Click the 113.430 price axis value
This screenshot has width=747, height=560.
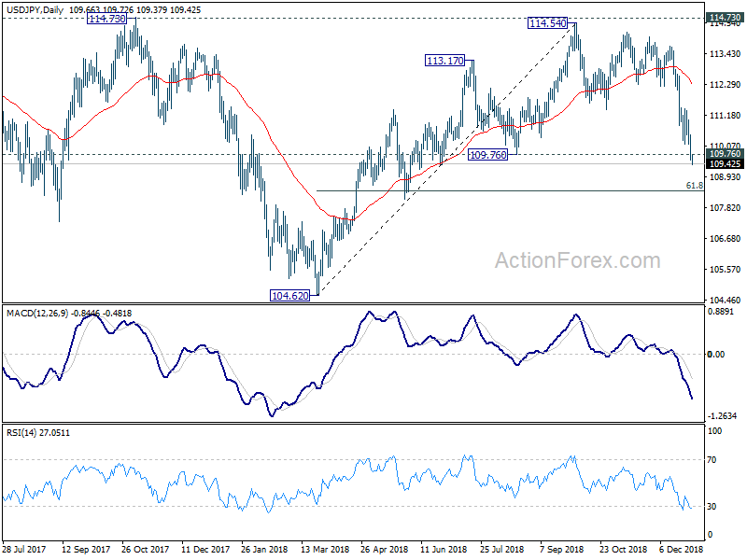tap(726, 54)
